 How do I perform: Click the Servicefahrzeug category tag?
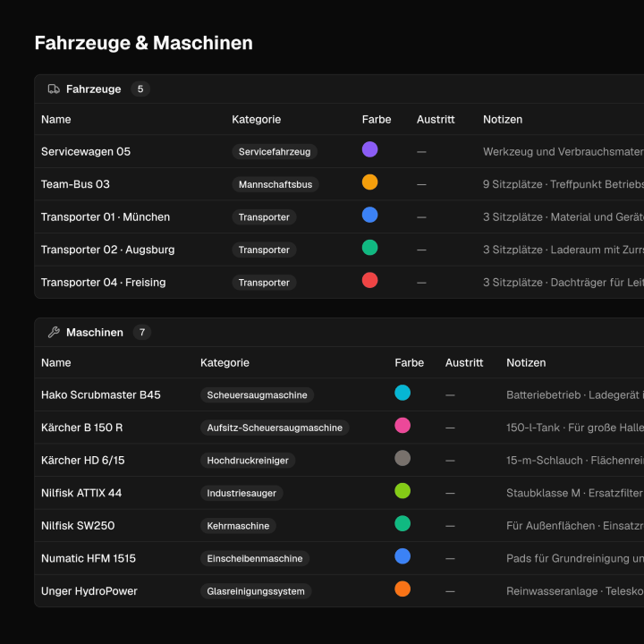pos(275,151)
